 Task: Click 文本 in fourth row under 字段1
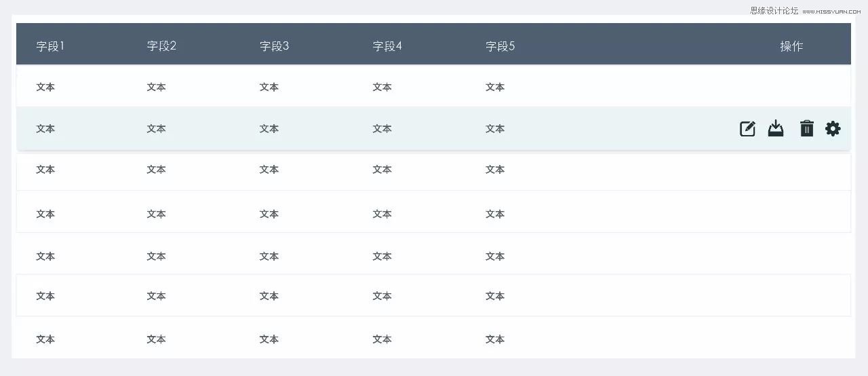pos(45,214)
